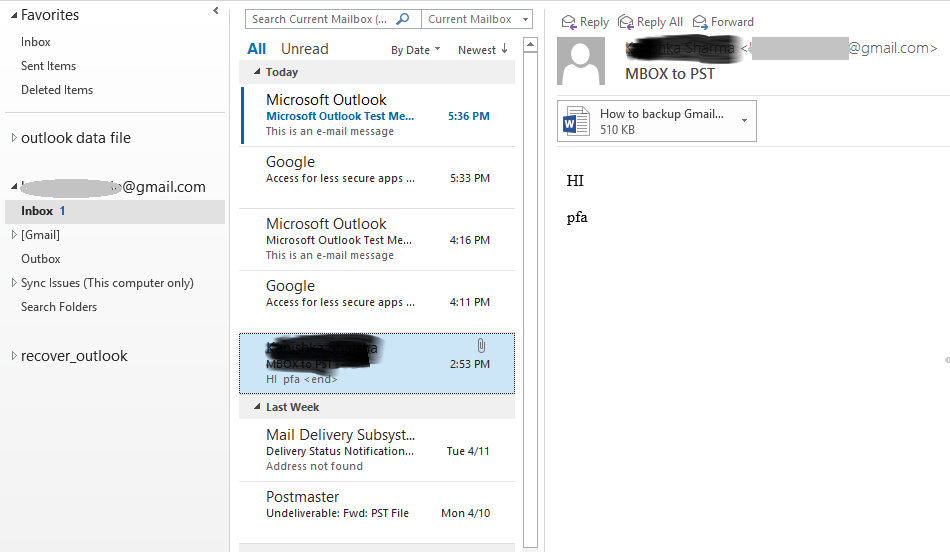Click the How to backup Gmail attachment name
This screenshot has width=950, height=552.
point(662,113)
